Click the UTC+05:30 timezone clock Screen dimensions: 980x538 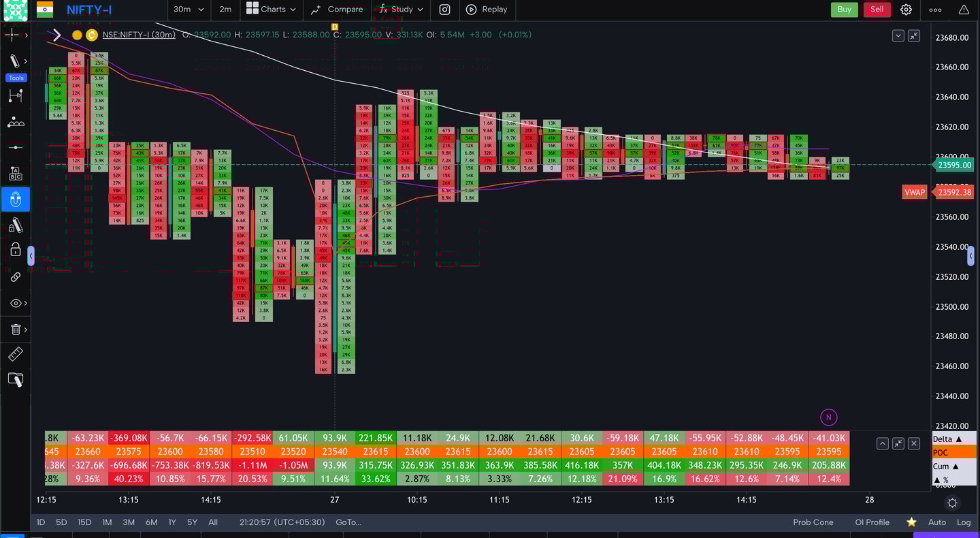[282, 522]
